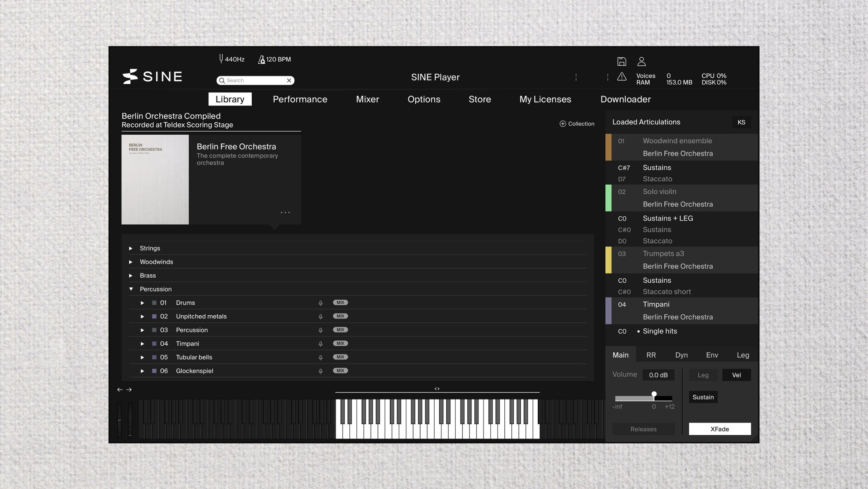Screen dimensions: 868x489
Task: Open the Downloader tab
Action: [x=625, y=99]
